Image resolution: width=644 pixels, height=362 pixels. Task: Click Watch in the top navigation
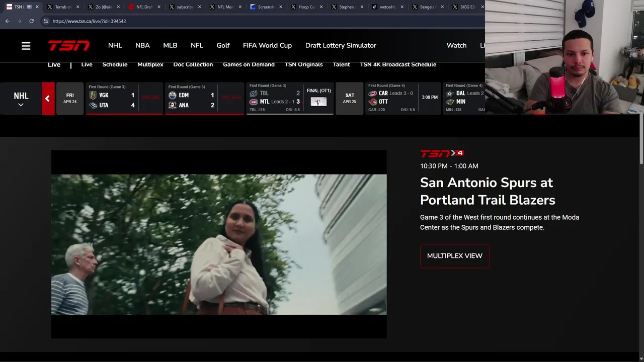click(x=456, y=45)
